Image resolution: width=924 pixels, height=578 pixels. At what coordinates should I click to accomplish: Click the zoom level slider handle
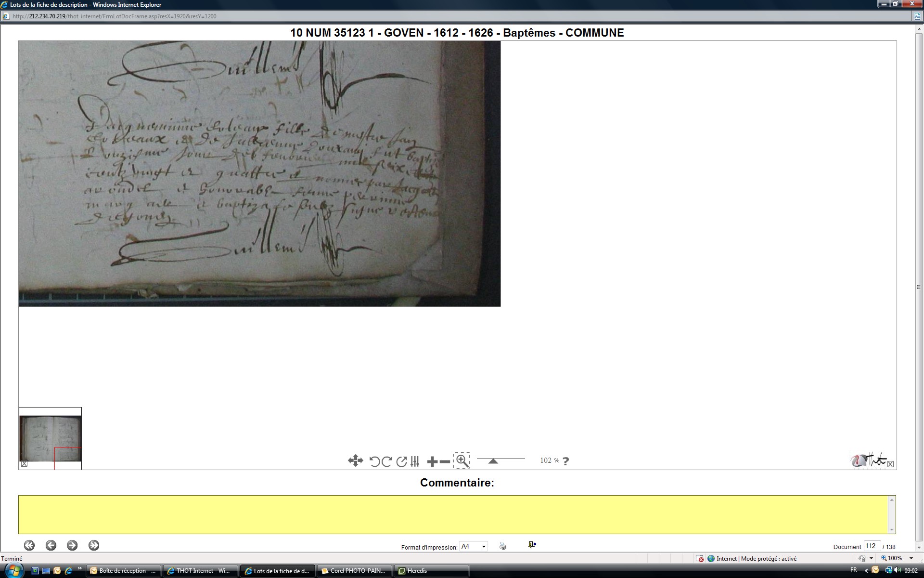coord(493,461)
